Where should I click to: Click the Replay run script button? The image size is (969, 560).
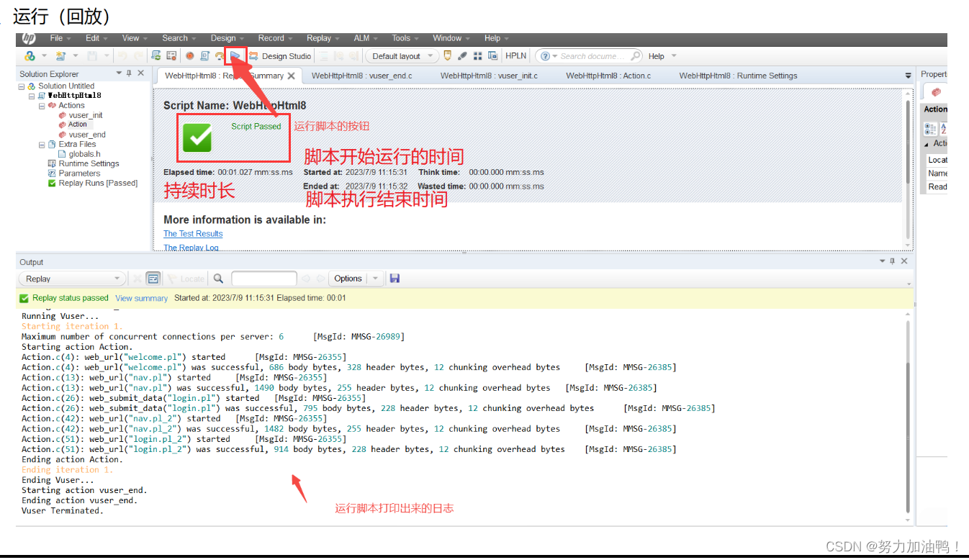point(235,55)
